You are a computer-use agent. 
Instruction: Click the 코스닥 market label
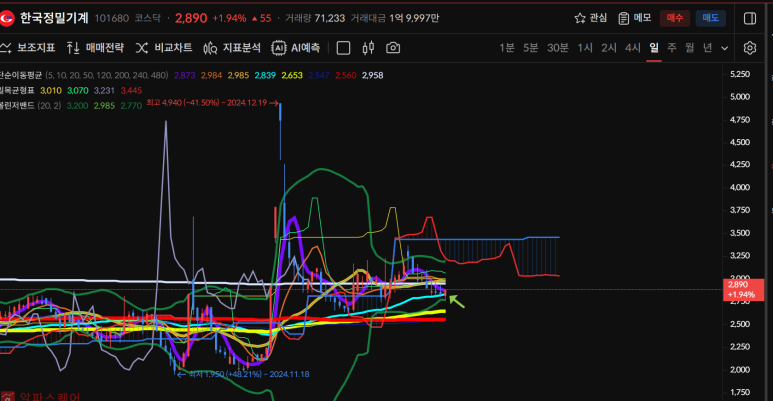(x=147, y=18)
